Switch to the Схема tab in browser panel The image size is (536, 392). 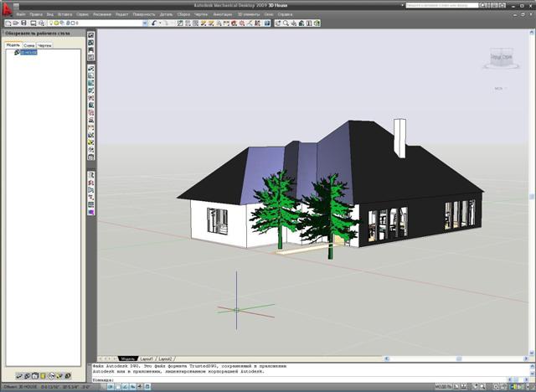(x=29, y=45)
